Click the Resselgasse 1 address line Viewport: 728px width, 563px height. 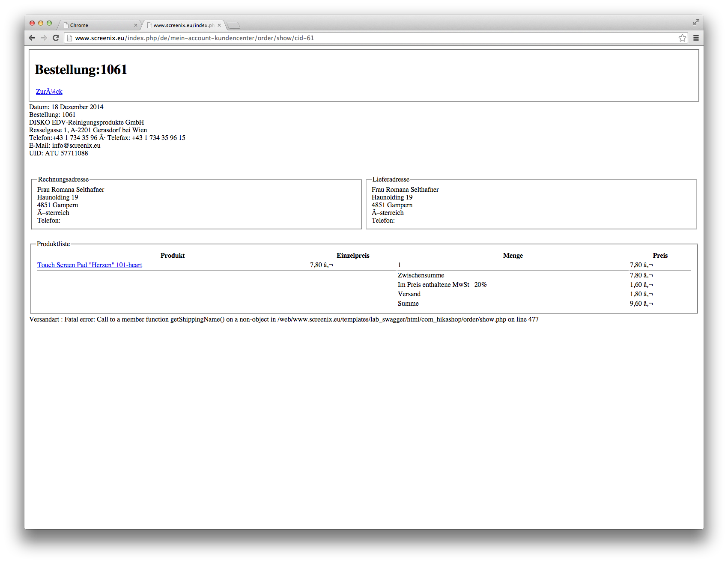click(88, 130)
